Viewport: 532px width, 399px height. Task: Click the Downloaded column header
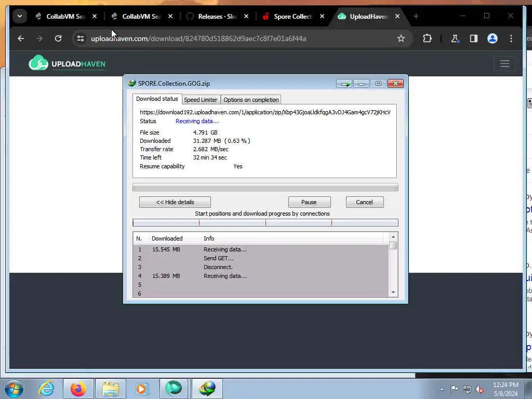167,238
